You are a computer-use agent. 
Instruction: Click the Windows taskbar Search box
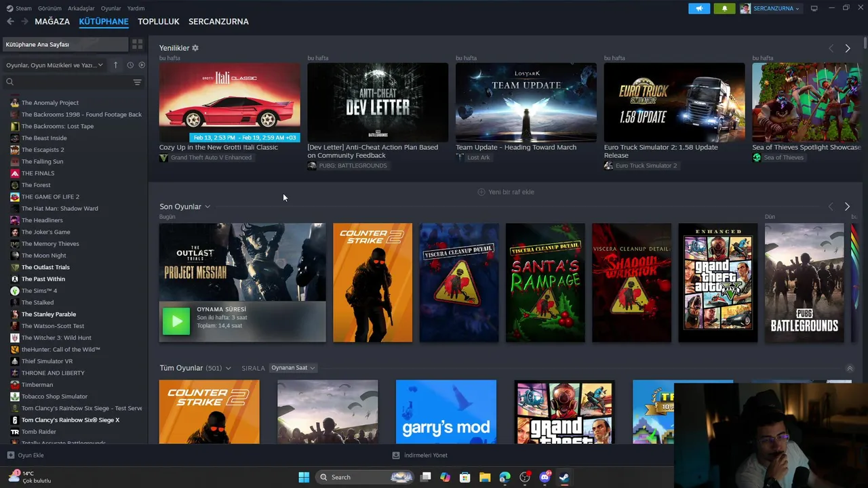click(x=365, y=477)
